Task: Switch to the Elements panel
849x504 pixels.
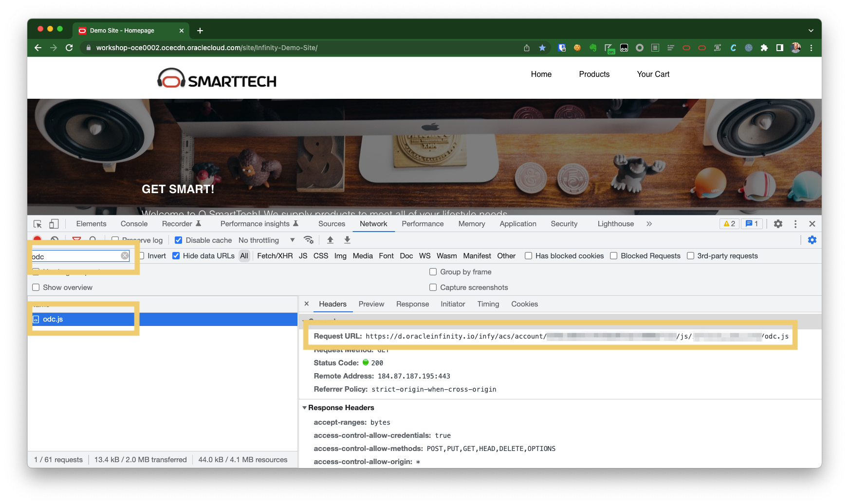Action: (91, 224)
